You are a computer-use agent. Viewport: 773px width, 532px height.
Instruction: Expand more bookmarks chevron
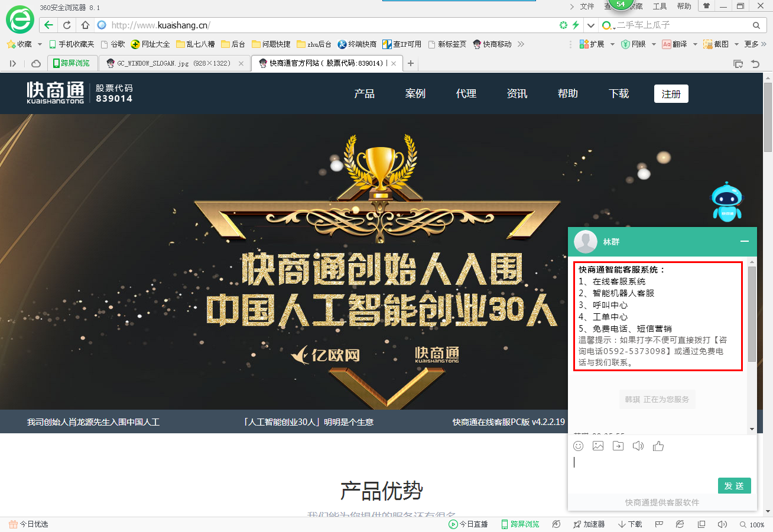tap(521, 44)
